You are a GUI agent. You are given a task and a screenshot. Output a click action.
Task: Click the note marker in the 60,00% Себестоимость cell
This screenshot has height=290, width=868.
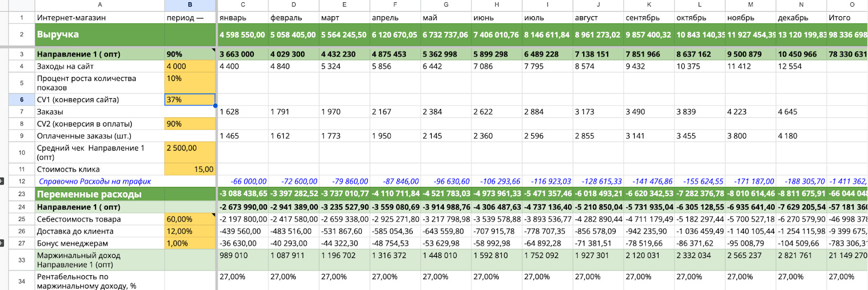213,216
